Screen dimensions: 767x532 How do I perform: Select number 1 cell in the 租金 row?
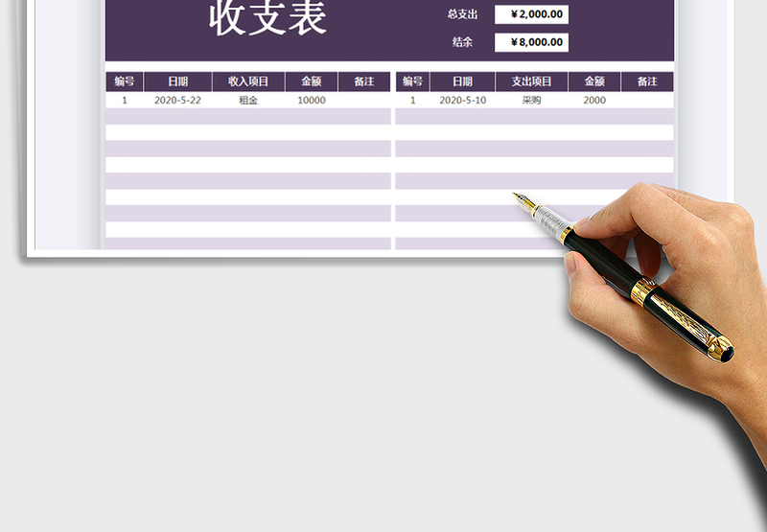[125, 101]
